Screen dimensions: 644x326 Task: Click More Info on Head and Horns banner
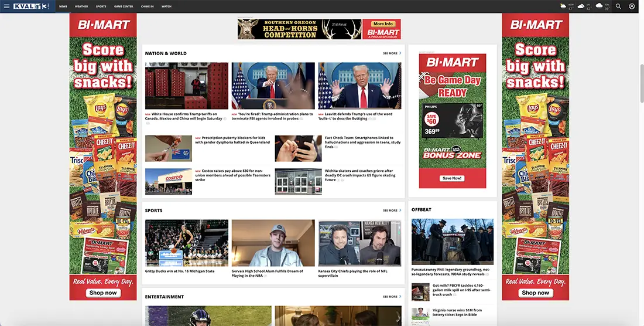(x=383, y=24)
